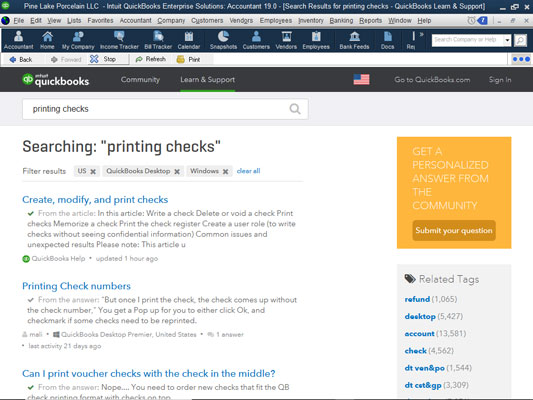Select the dt cst&gp related tag
Viewport: 533px width, 400px height.
click(x=423, y=385)
